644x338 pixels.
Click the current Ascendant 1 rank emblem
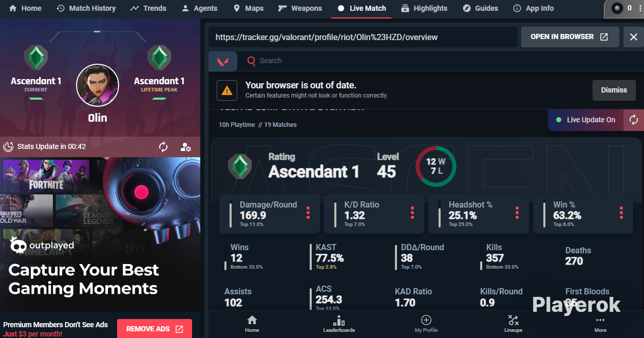pos(36,58)
